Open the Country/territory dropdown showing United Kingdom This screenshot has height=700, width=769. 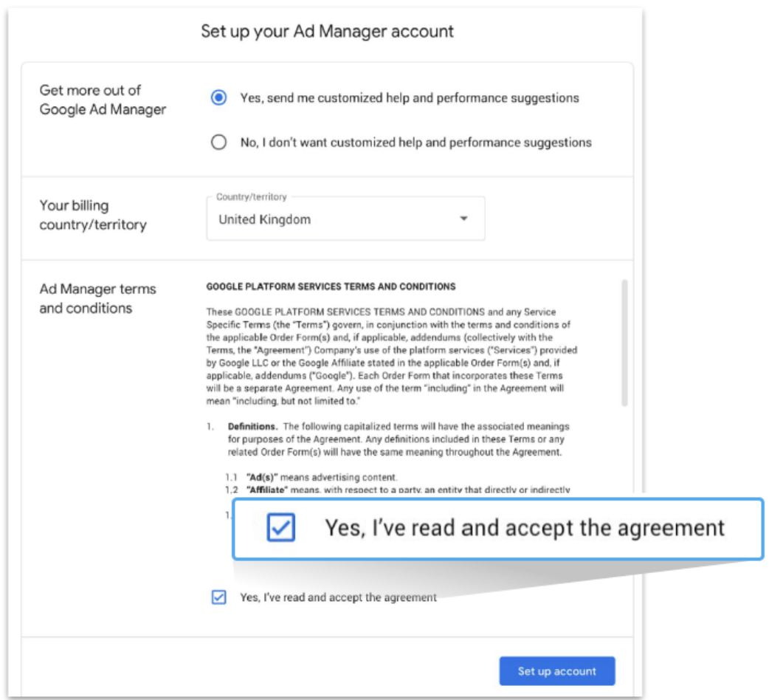tap(346, 219)
